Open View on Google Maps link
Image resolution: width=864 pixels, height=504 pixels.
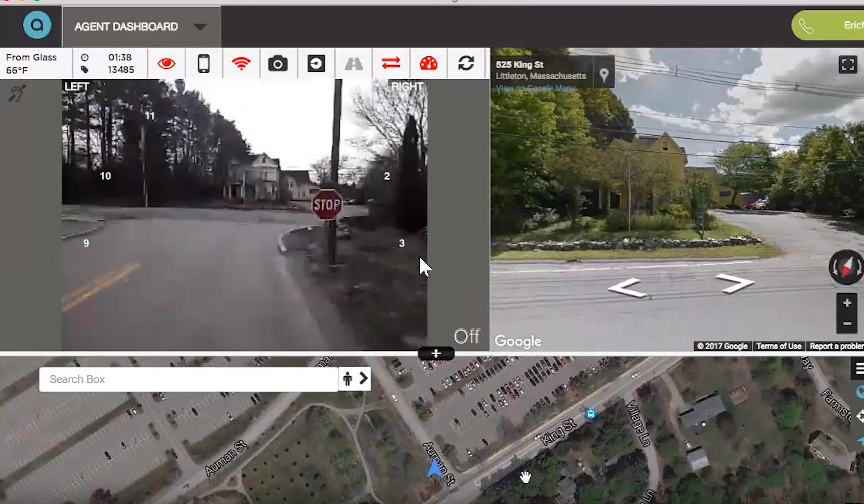pyautogui.click(x=536, y=88)
